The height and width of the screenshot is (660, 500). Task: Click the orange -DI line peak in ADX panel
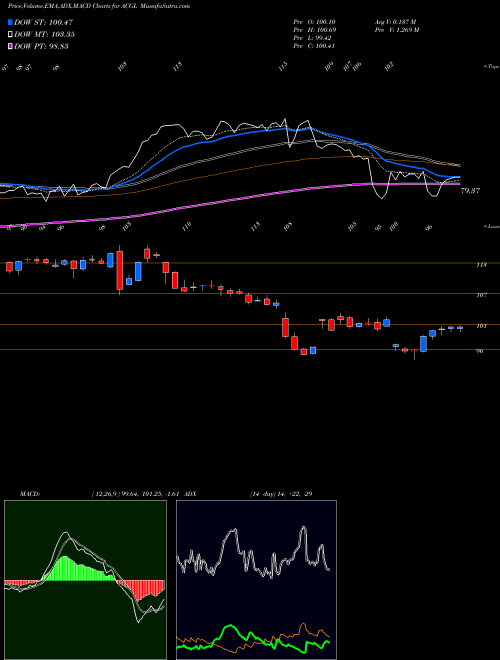pos(303,626)
